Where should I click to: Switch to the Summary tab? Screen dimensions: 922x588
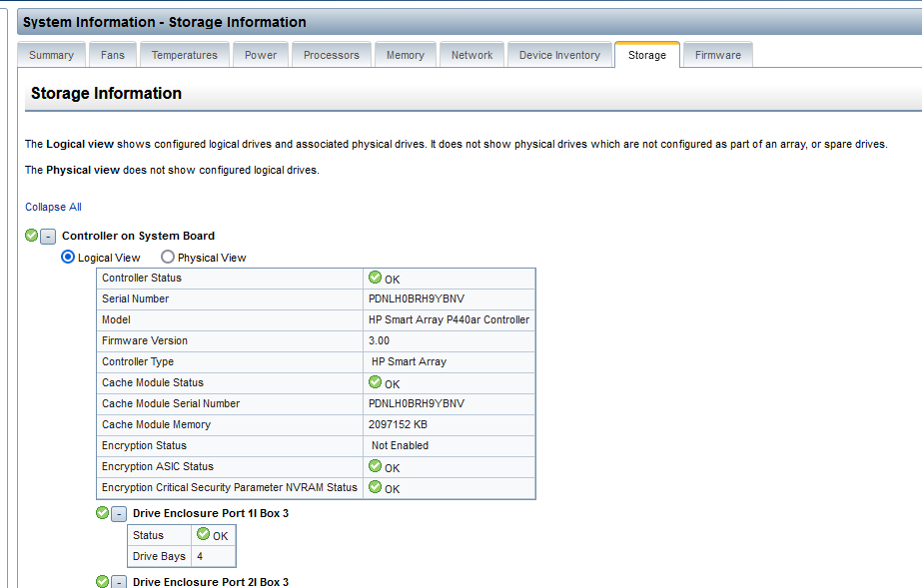tap(51, 55)
